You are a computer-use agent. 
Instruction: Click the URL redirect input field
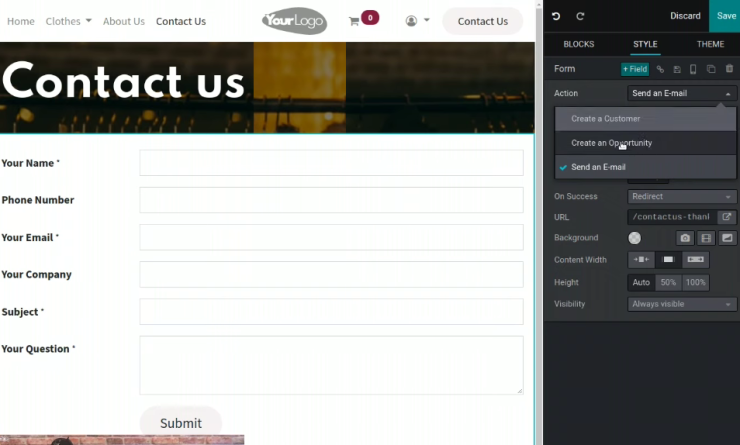[672, 217]
